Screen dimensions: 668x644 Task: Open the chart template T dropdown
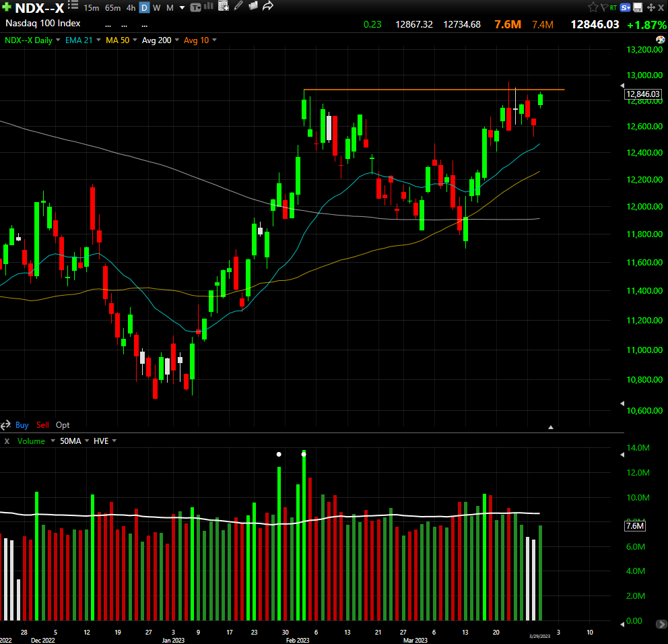point(195,7)
